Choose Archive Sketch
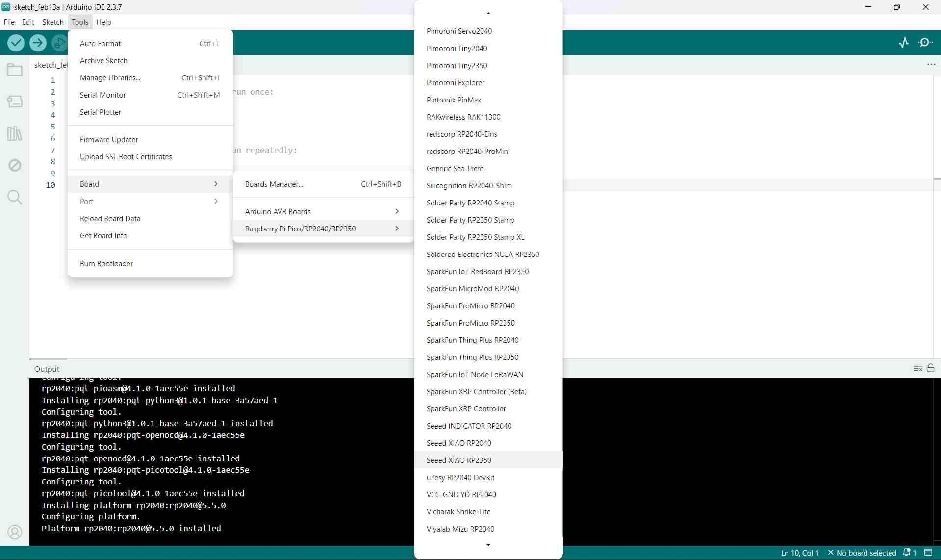This screenshot has width=941, height=560. coord(150,60)
